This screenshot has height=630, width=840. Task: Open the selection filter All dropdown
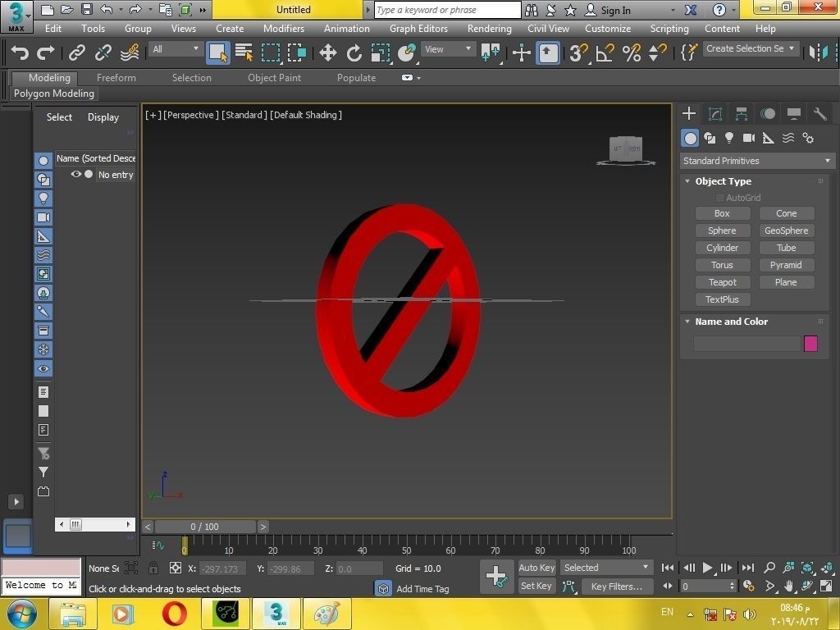[176, 49]
